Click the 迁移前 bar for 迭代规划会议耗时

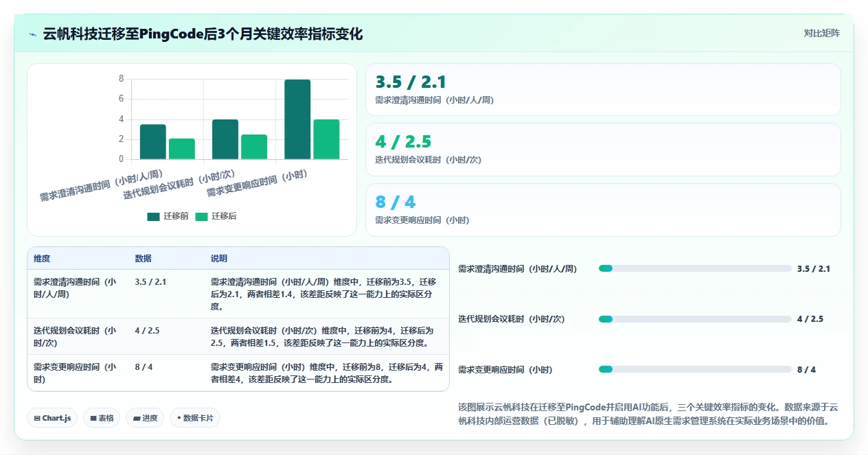pos(225,139)
